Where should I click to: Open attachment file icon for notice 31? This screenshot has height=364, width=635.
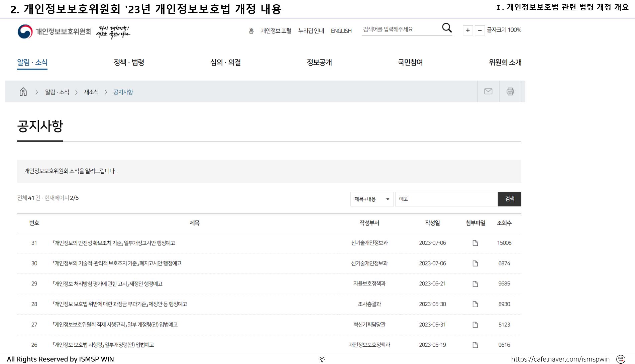pyautogui.click(x=475, y=243)
